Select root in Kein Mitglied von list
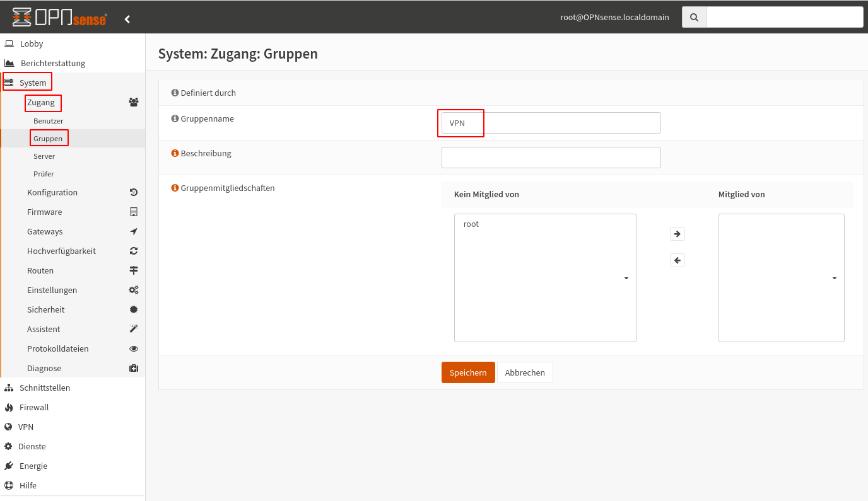 click(x=471, y=224)
